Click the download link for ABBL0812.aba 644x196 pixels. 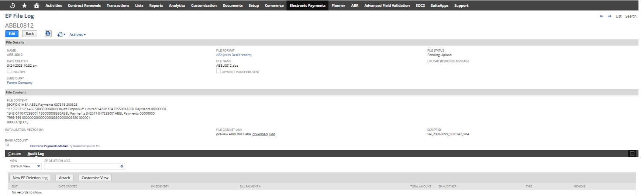pos(260,134)
